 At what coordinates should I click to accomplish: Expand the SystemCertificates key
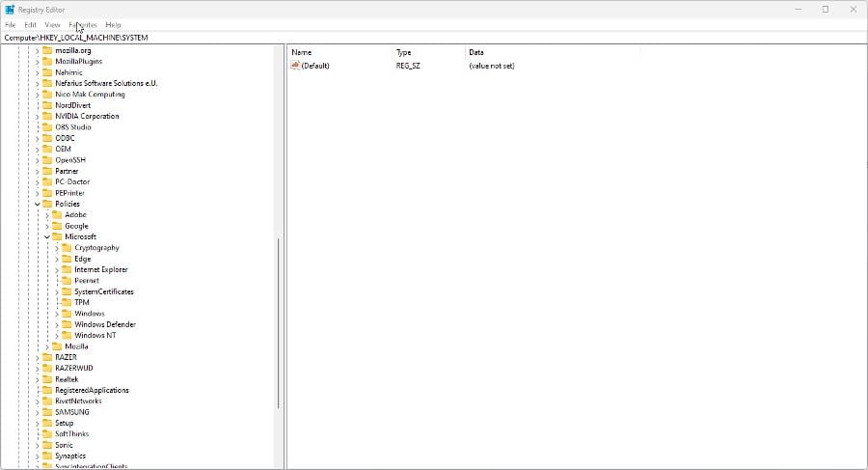pos(57,291)
